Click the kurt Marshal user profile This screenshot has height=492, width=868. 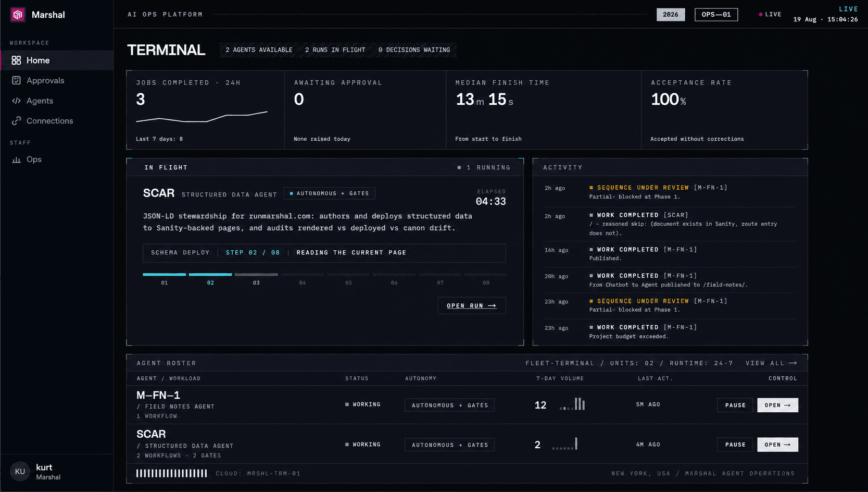point(57,472)
